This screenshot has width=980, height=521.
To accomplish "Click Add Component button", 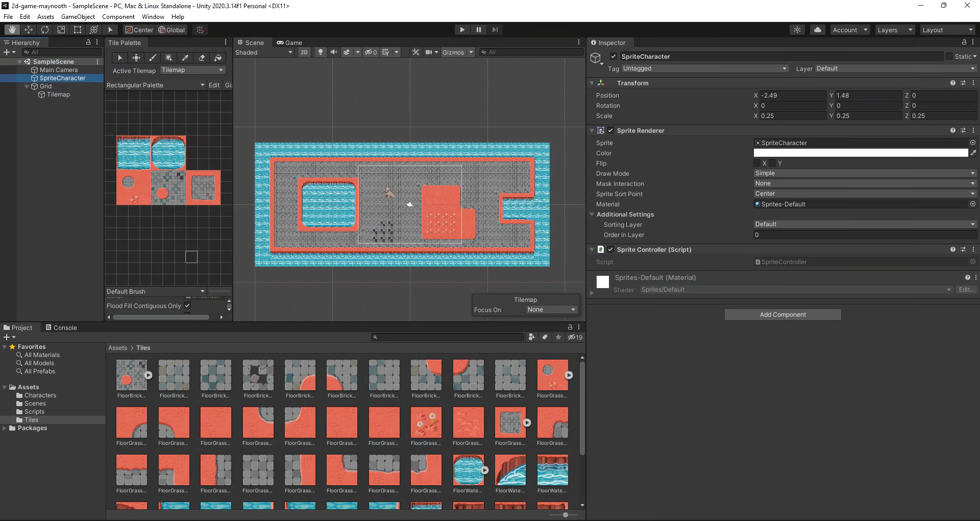I will point(782,315).
